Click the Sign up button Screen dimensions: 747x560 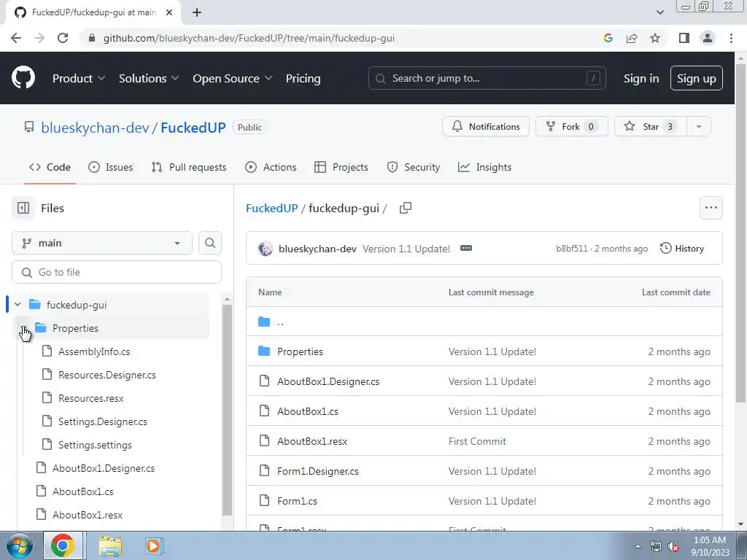pyautogui.click(x=697, y=78)
